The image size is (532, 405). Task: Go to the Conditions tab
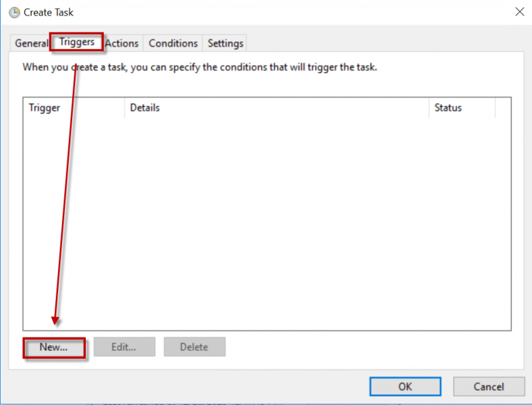coord(173,43)
